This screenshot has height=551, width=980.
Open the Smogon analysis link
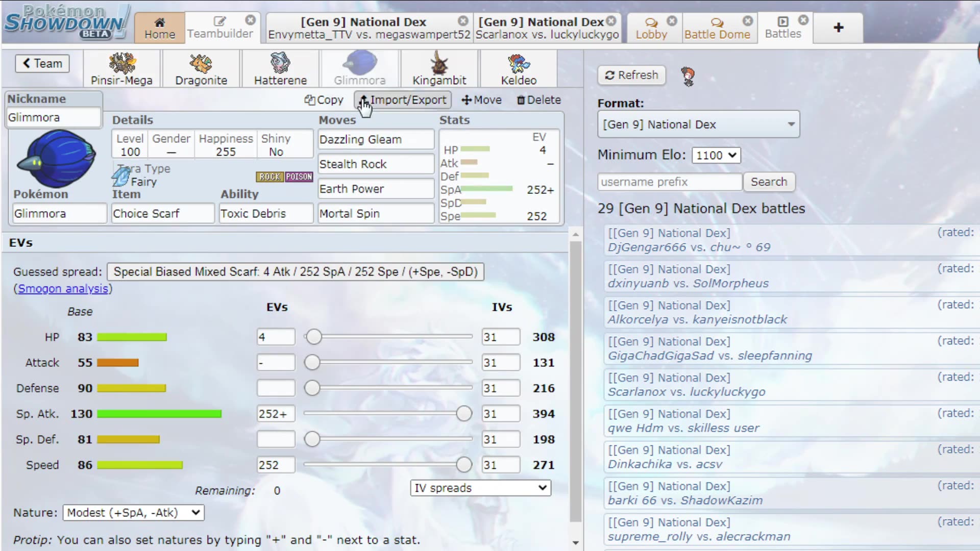(x=63, y=289)
